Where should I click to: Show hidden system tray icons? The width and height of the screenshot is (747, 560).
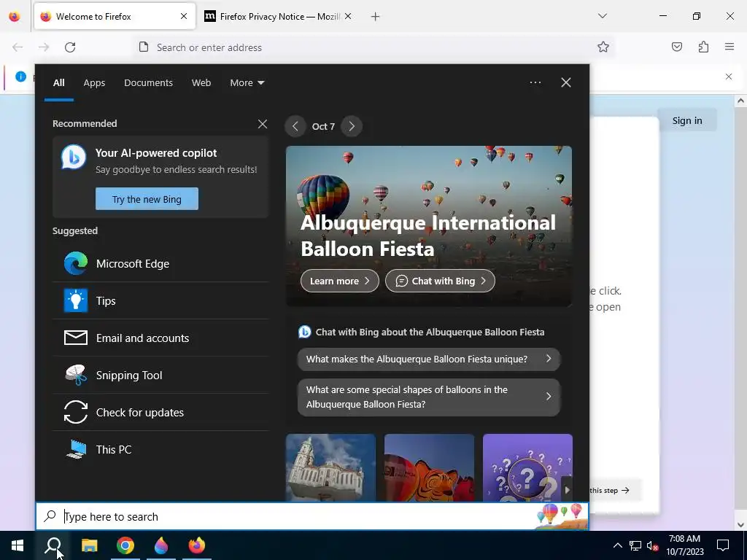[617, 545]
